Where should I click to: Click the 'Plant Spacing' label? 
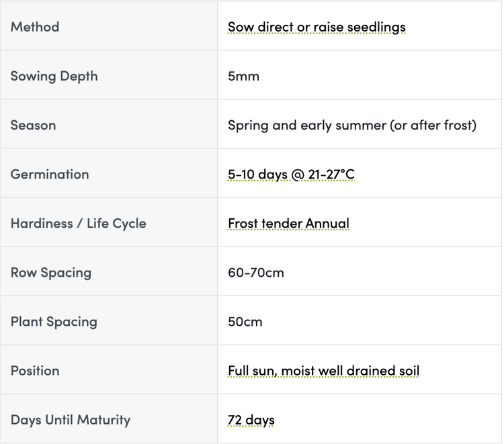click(54, 322)
